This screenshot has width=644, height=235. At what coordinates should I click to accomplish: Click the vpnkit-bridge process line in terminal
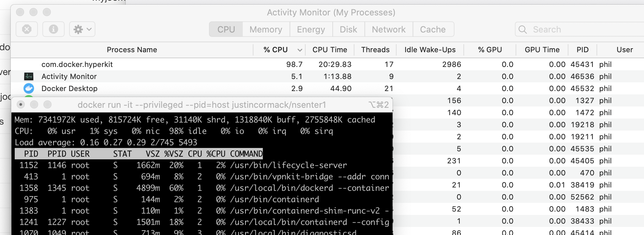point(202,176)
